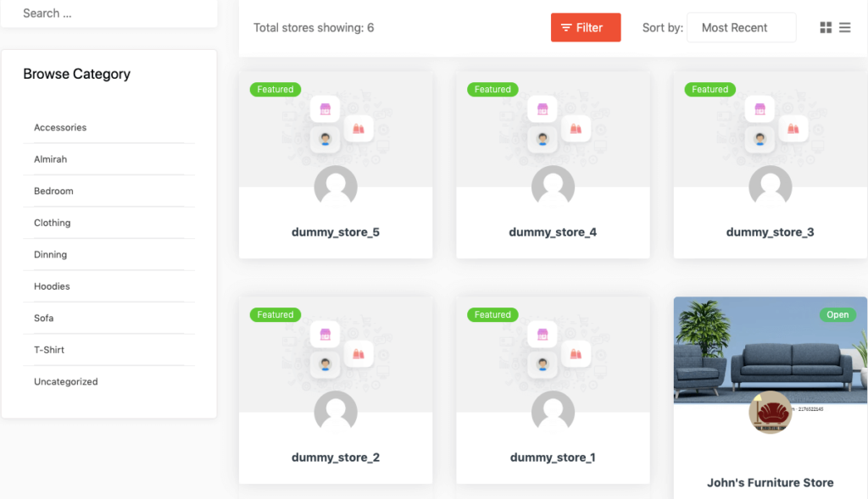Open the Almirah category
868x499 pixels.
coord(50,159)
